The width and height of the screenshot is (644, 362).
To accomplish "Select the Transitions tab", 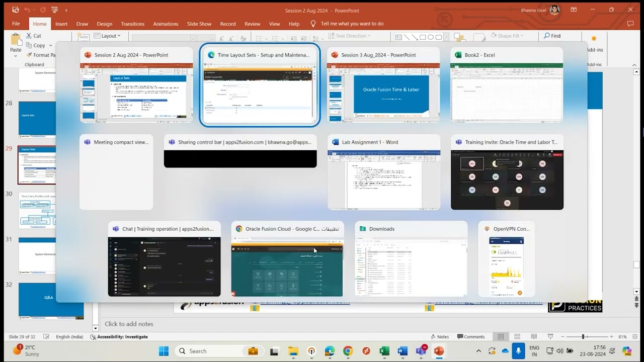I will point(133,24).
